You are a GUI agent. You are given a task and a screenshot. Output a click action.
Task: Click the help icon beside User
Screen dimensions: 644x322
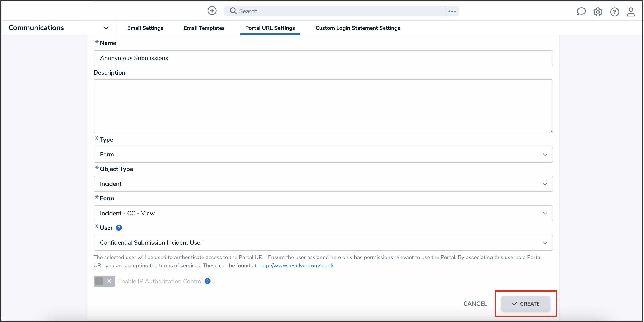click(x=119, y=228)
